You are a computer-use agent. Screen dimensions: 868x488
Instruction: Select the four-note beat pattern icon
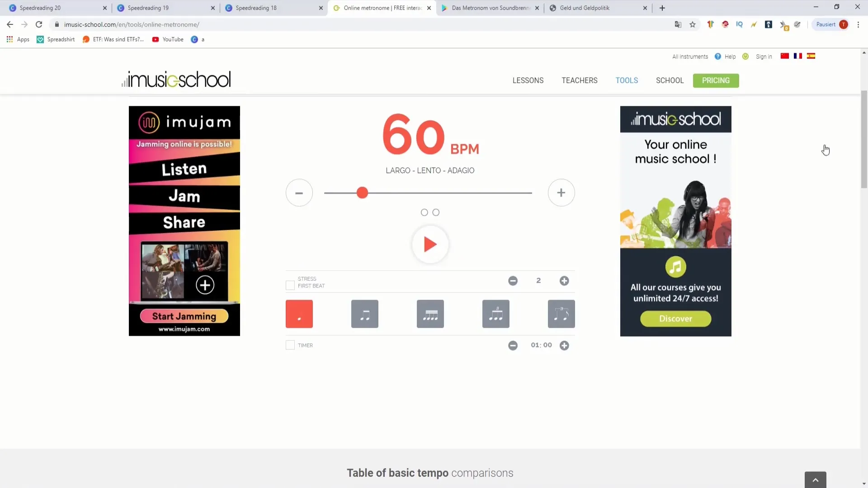(x=430, y=314)
